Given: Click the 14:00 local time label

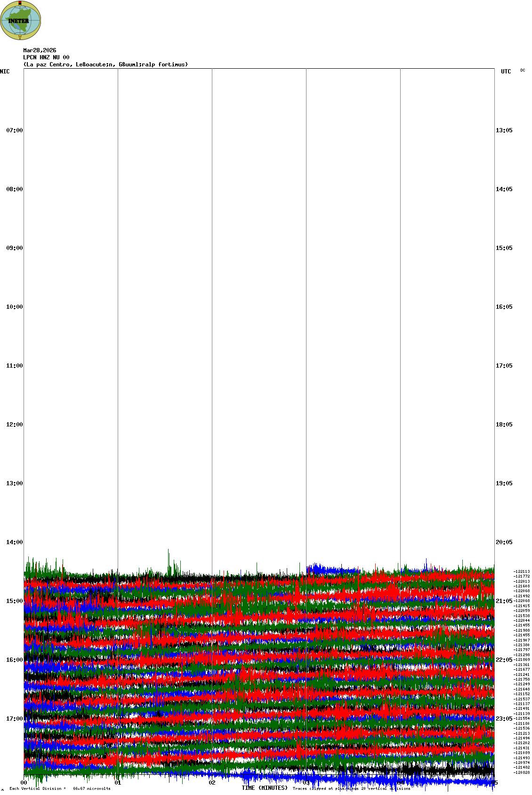Looking at the screenshot, I should tap(14, 542).
